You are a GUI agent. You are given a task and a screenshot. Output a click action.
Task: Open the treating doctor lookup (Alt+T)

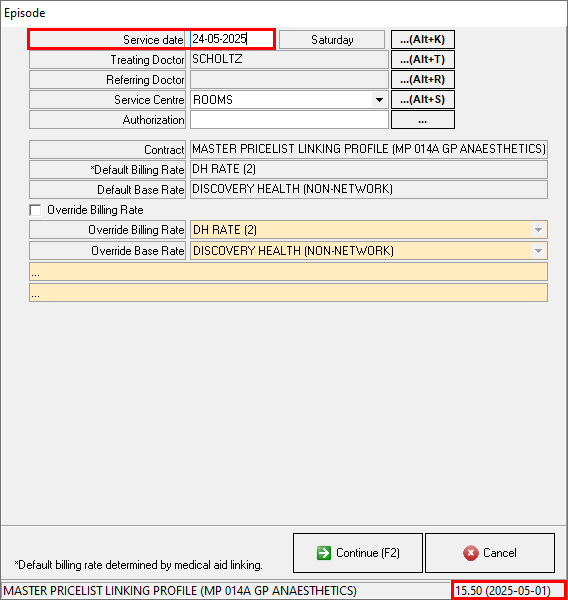tap(423, 60)
